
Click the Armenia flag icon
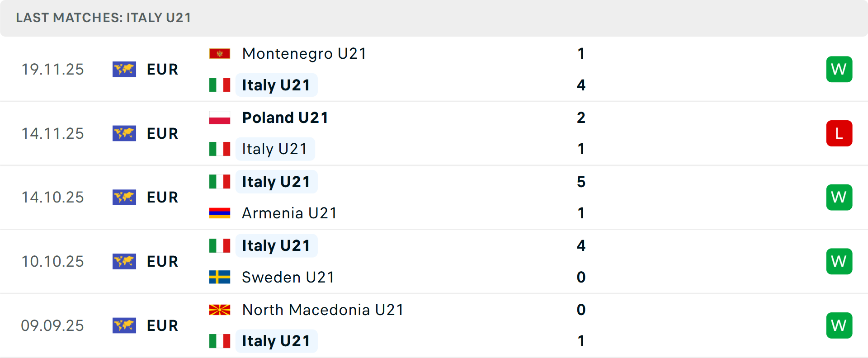[219, 213]
